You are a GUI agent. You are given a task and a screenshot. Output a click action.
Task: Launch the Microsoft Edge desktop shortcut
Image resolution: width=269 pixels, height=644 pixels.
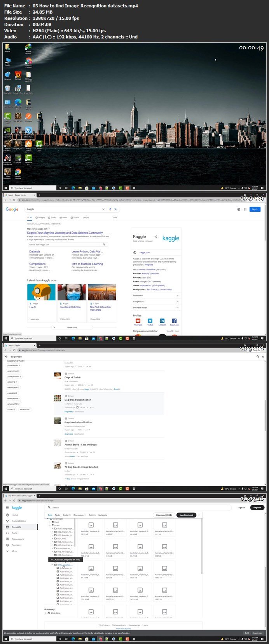coord(18,104)
